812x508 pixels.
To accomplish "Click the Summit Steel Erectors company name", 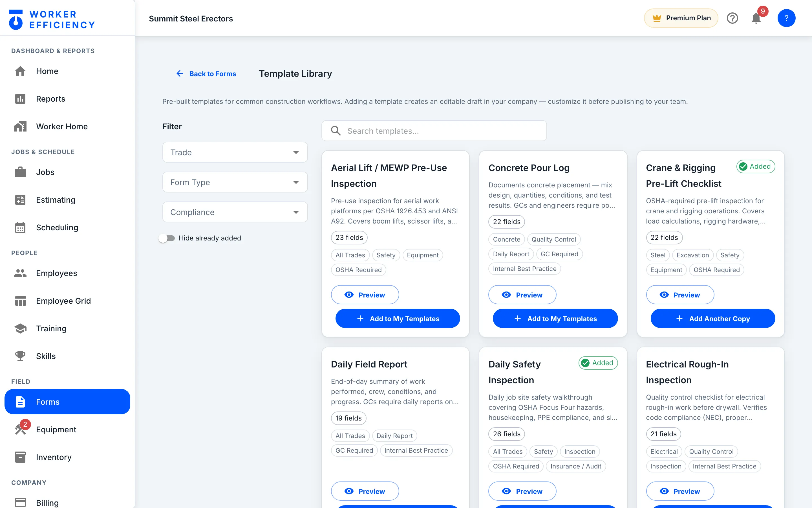I will coord(191,18).
